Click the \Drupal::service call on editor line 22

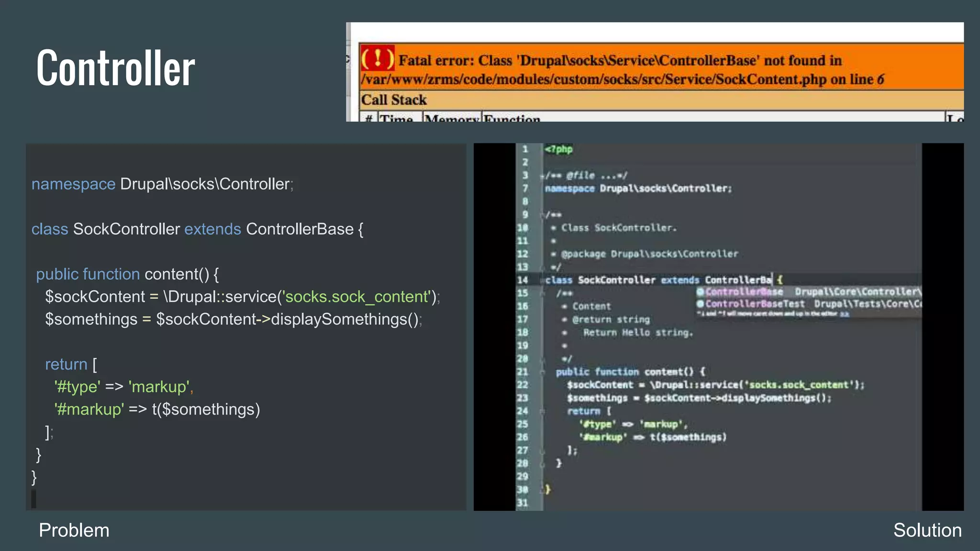(x=757, y=385)
